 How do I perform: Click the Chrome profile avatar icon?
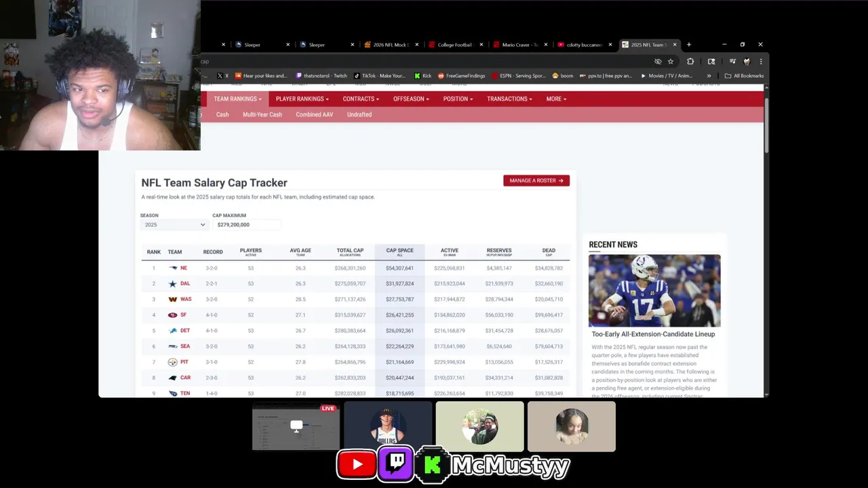click(x=746, y=61)
